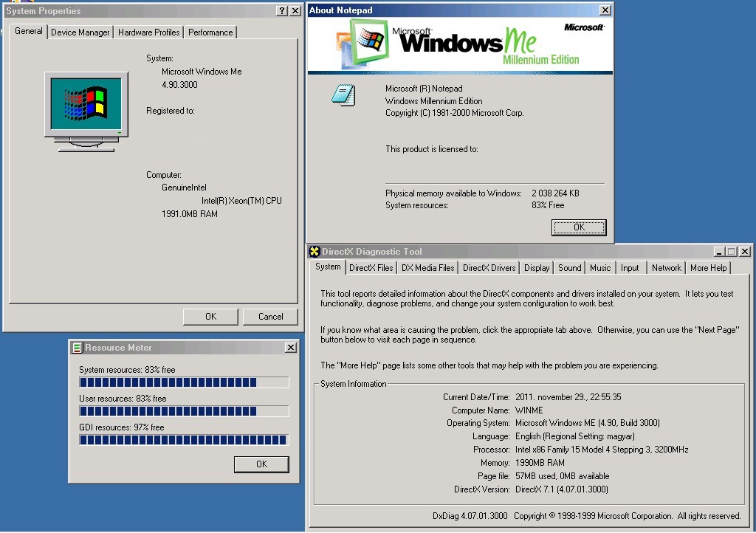756x533 pixels.
Task: Click the Language value "English (Regional Setting: magyar)"
Action: point(574,436)
